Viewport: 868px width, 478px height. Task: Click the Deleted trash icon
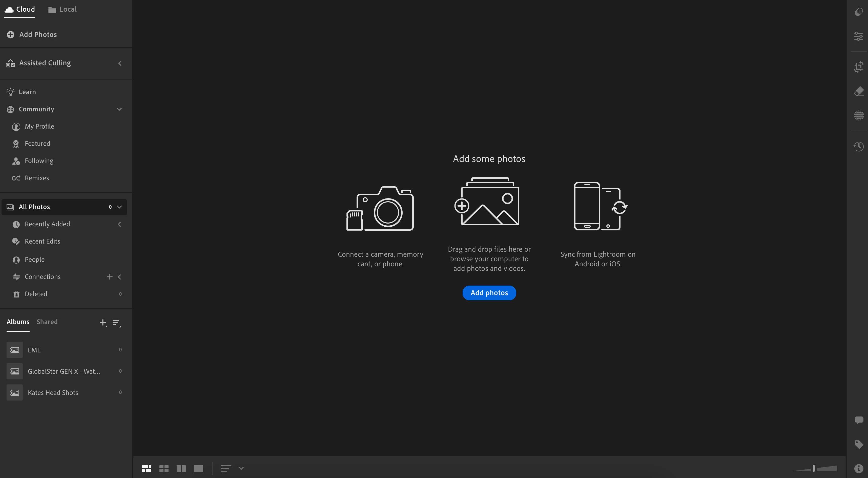coord(16,294)
